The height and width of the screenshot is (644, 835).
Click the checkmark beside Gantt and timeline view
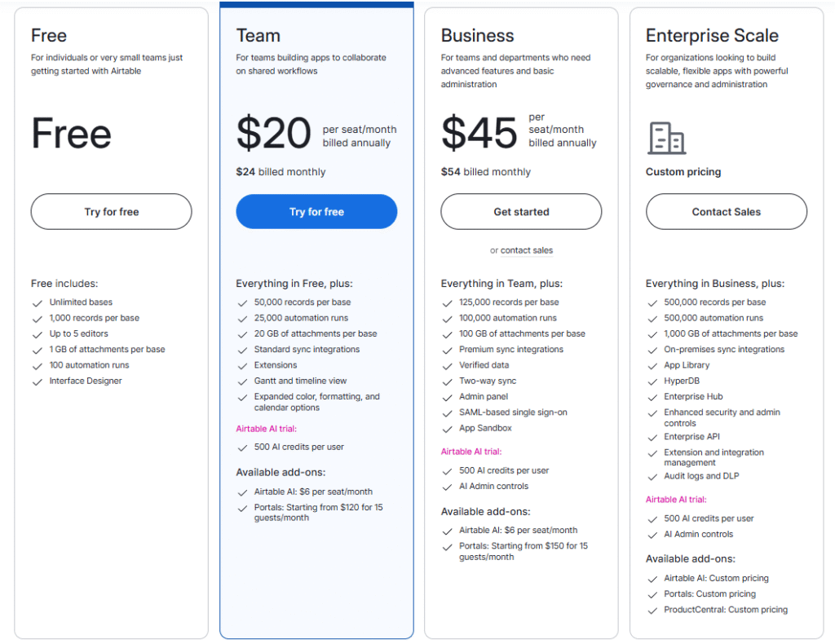coord(242,382)
